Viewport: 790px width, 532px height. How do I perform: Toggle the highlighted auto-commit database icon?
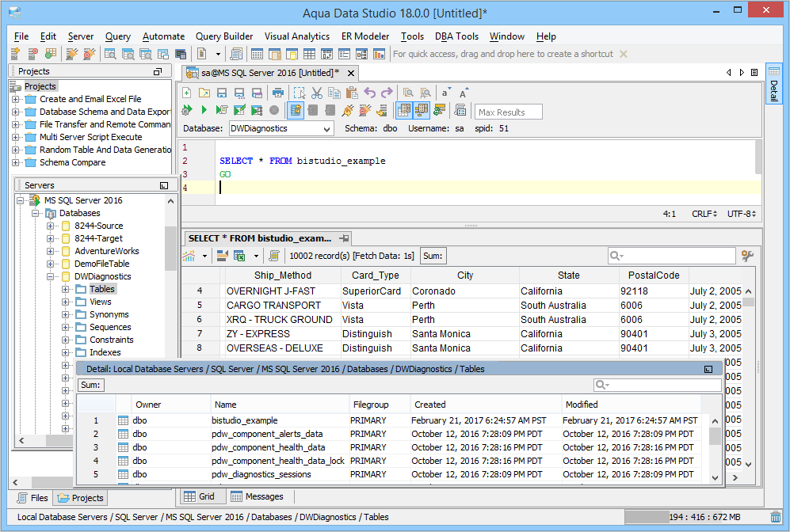click(296, 110)
